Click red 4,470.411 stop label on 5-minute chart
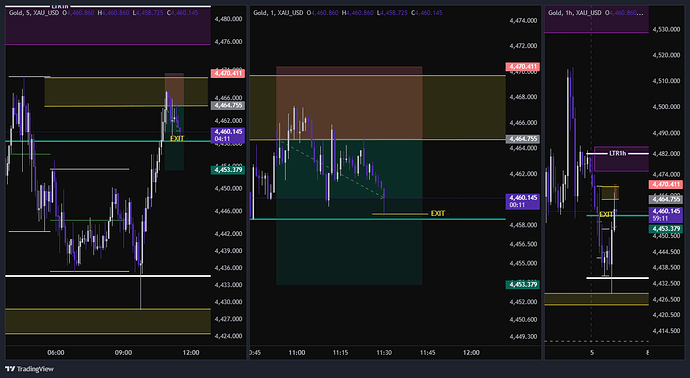The width and height of the screenshot is (690, 378). 228,73
